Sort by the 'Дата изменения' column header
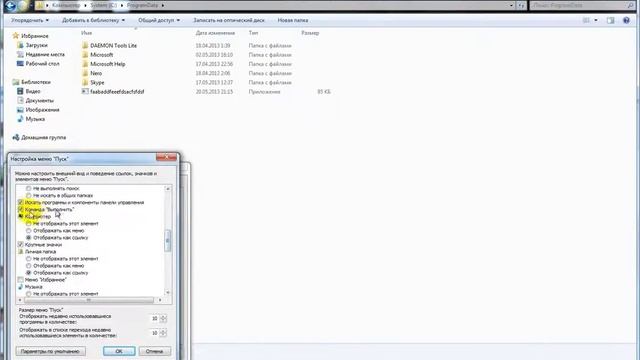 215,33
